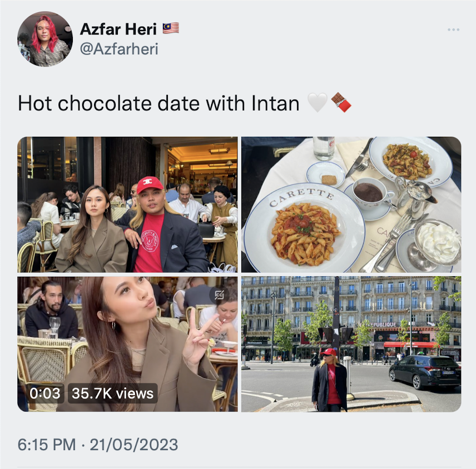
Task: Click the Malaysia flag emoji beside name
Action: [x=171, y=28]
